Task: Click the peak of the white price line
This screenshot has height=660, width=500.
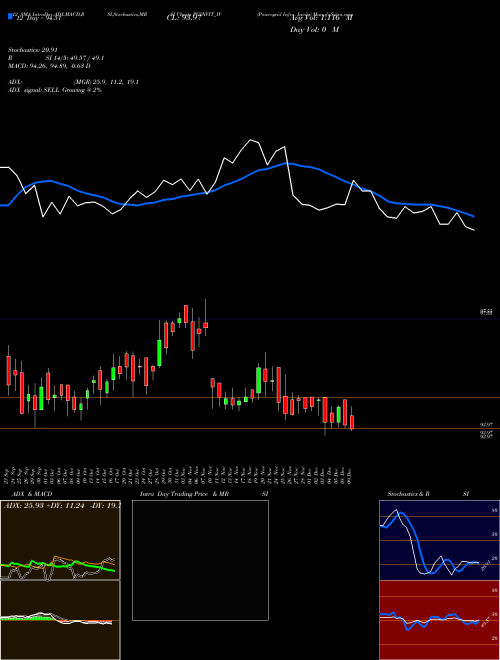Action: pos(251,139)
